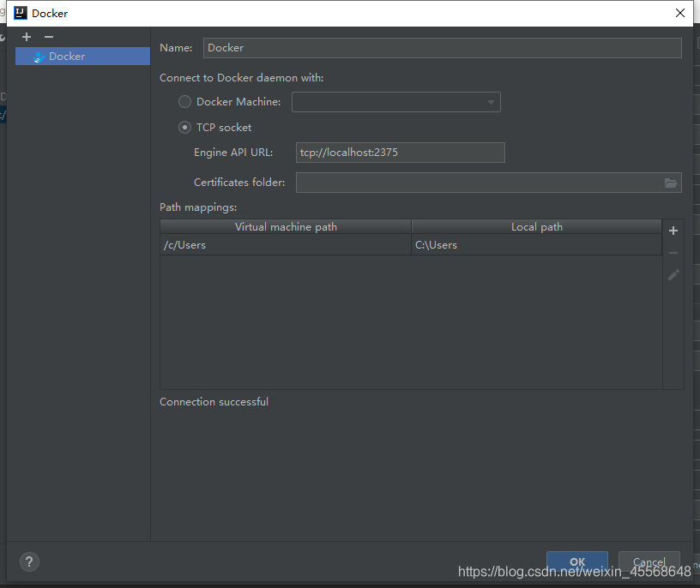The image size is (700, 588).
Task: Click the Connection successful status text
Action: (x=214, y=402)
